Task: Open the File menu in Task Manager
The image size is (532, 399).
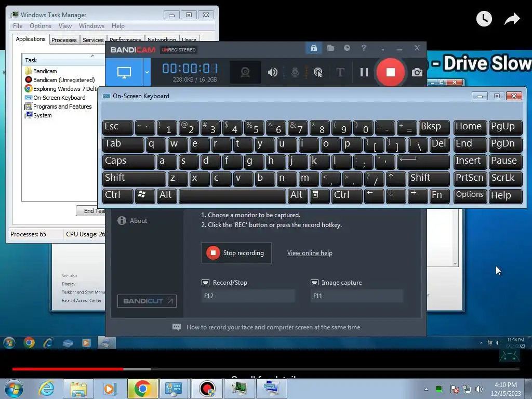Action: point(18,26)
